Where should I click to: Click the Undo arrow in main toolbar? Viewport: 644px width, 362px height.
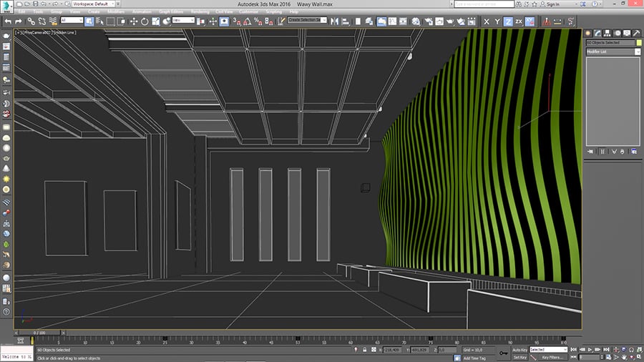[8, 21]
